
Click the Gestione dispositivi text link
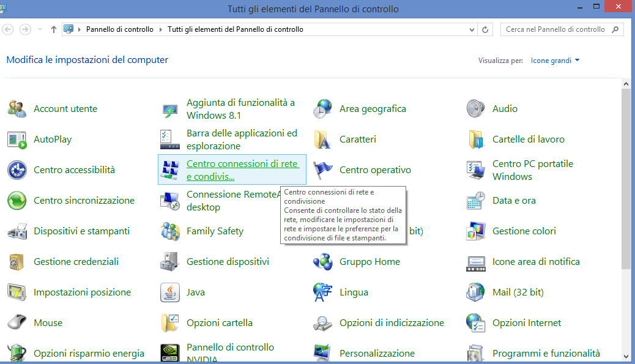(x=228, y=262)
